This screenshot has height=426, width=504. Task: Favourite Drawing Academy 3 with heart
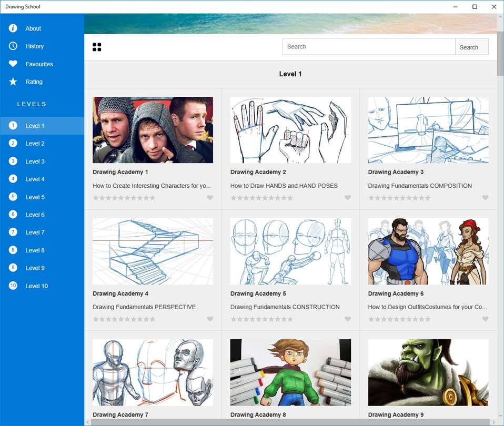486,198
